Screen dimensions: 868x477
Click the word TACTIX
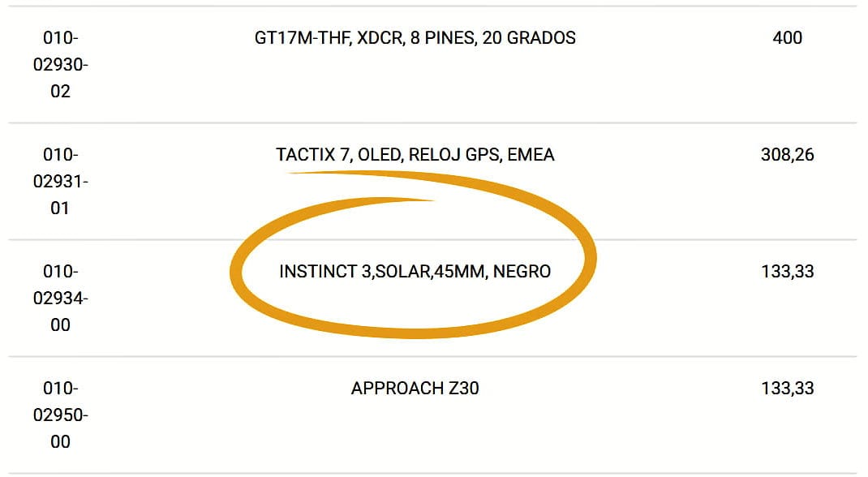[x=306, y=155]
